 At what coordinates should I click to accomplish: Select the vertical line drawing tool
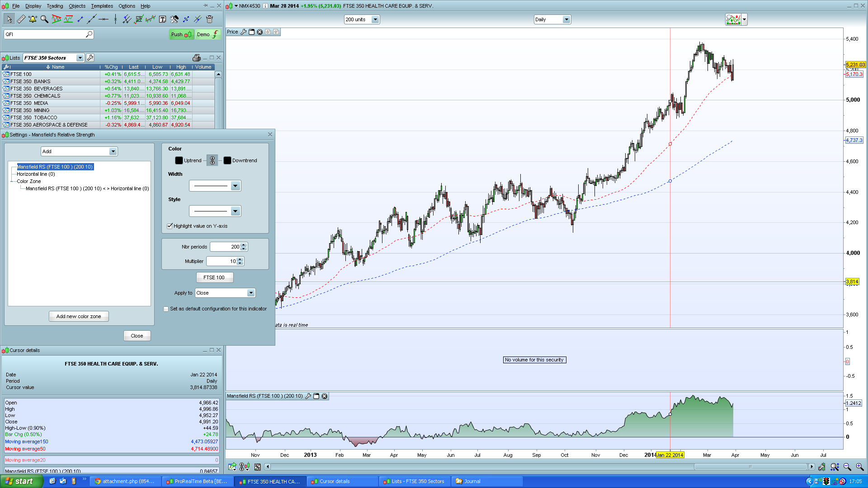[x=115, y=19]
